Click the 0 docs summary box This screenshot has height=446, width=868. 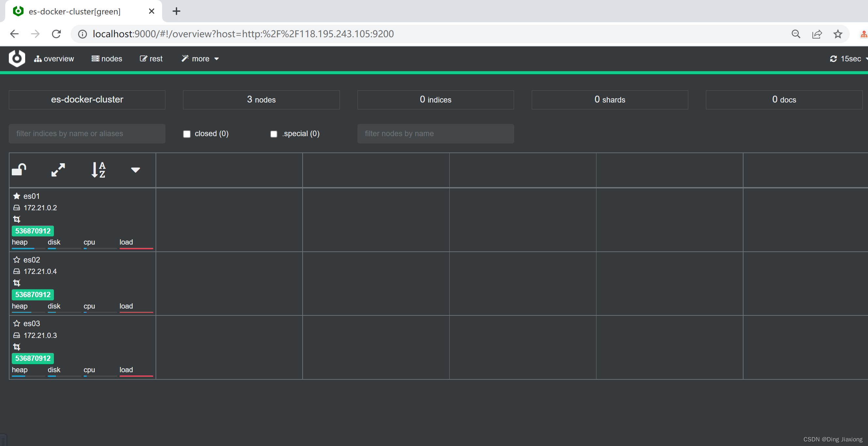coord(784,100)
